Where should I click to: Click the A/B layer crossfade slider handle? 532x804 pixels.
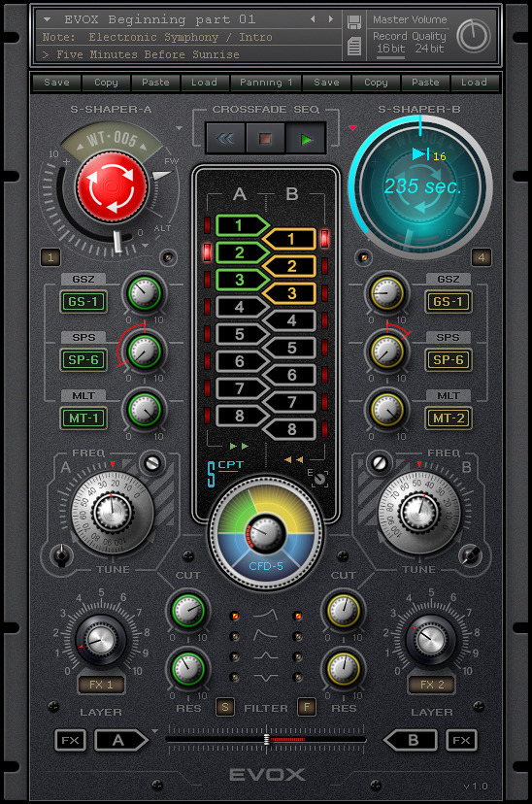(x=267, y=739)
